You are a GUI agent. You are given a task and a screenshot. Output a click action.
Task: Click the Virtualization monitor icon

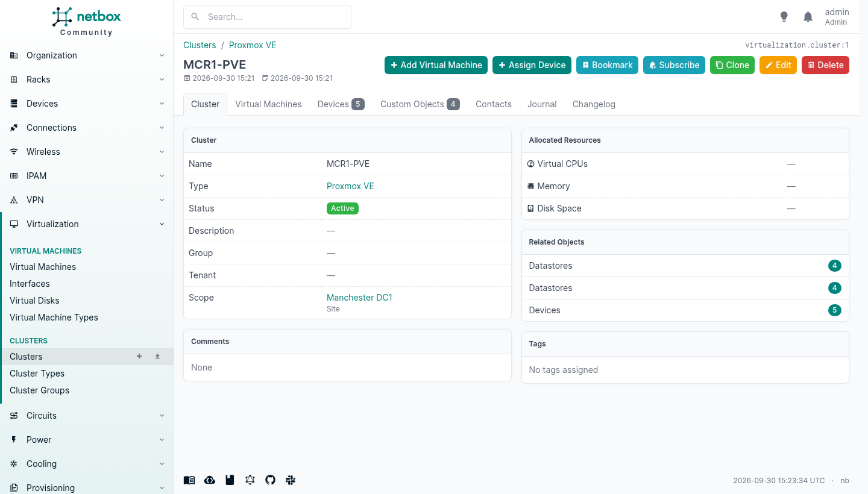click(14, 224)
